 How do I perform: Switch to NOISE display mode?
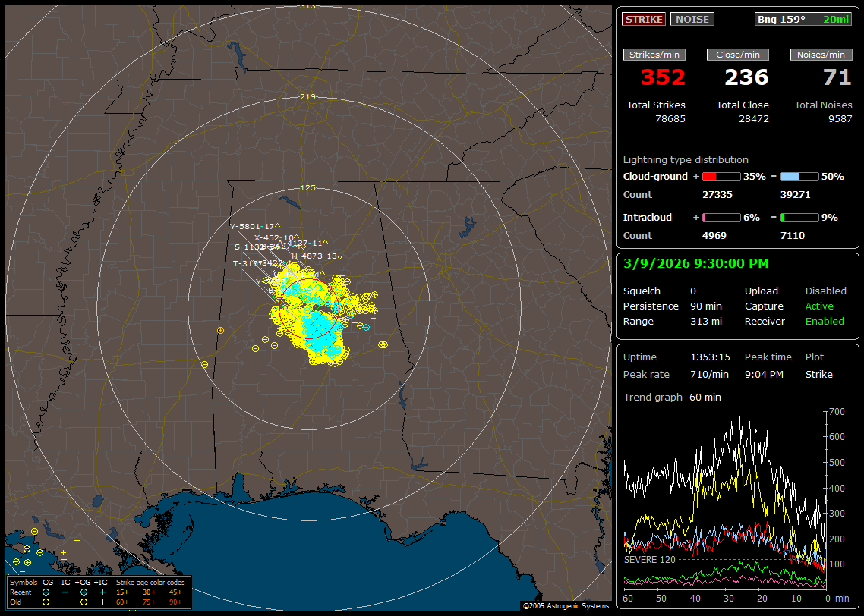coord(692,19)
